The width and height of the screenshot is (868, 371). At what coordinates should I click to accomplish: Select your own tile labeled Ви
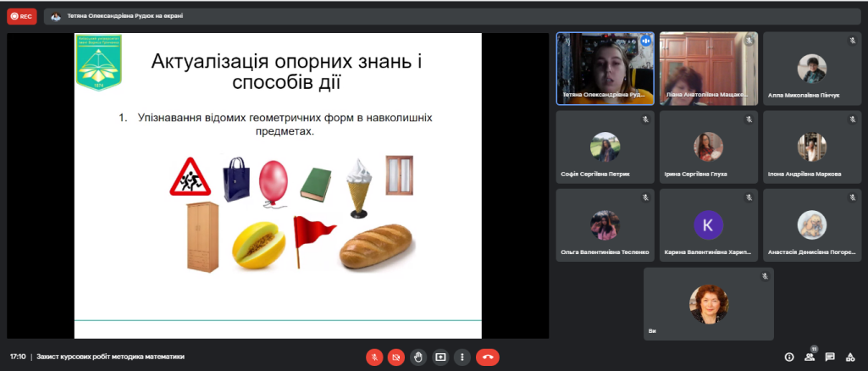click(708, 303)
